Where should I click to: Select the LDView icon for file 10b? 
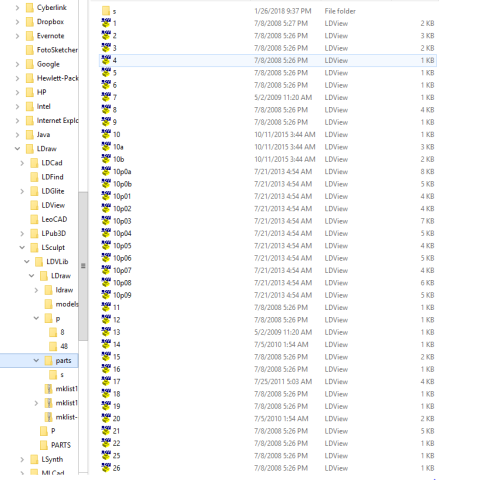[106, 159]
